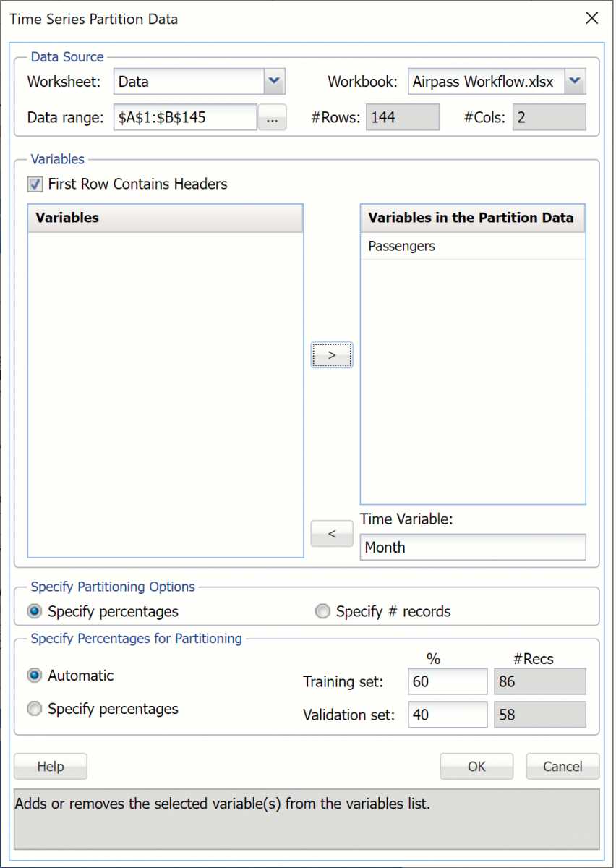Open Help for this dialog

pos(51,767)
